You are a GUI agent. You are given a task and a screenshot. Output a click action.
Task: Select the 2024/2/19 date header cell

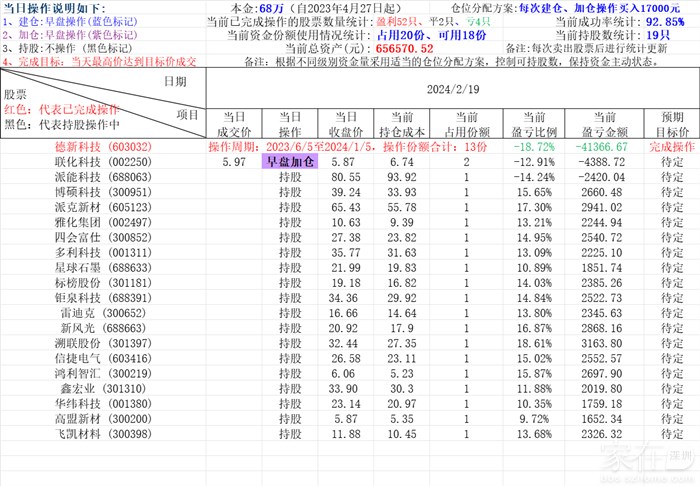452,88
